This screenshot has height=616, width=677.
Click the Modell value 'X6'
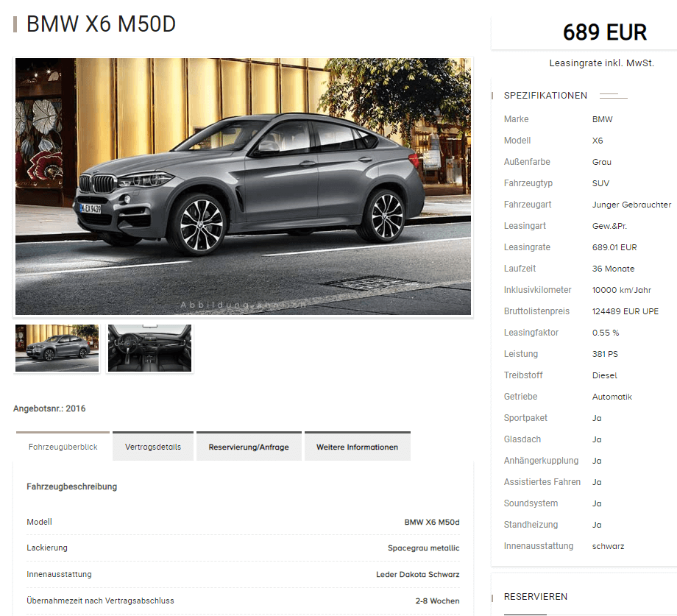[x=598, y=141]
